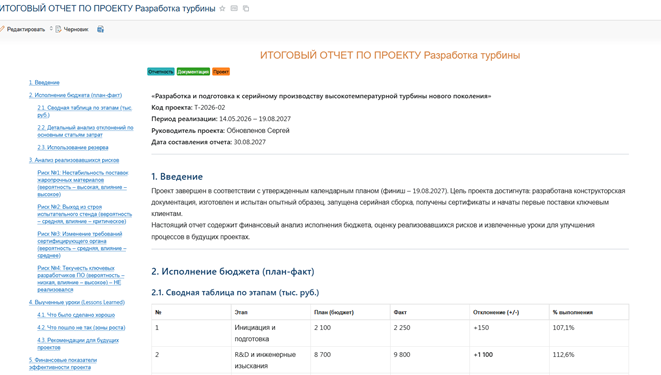
Task: Open Риск №1 Нестабильность поставок link
Action: coord(83,183)
